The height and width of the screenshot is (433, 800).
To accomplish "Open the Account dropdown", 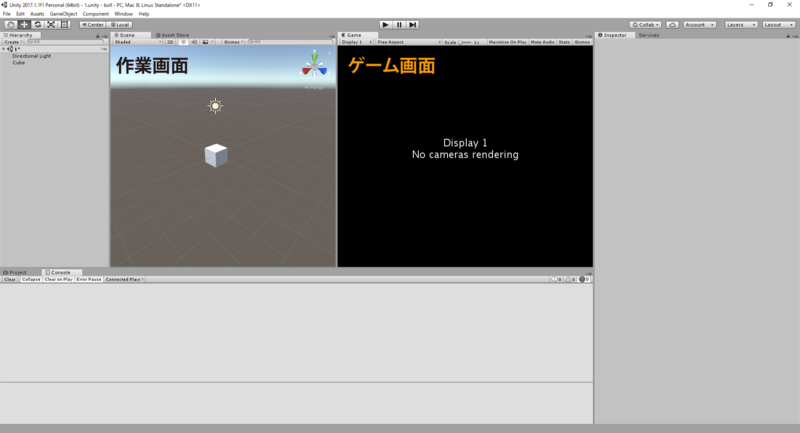I will [x=699, y=24].
